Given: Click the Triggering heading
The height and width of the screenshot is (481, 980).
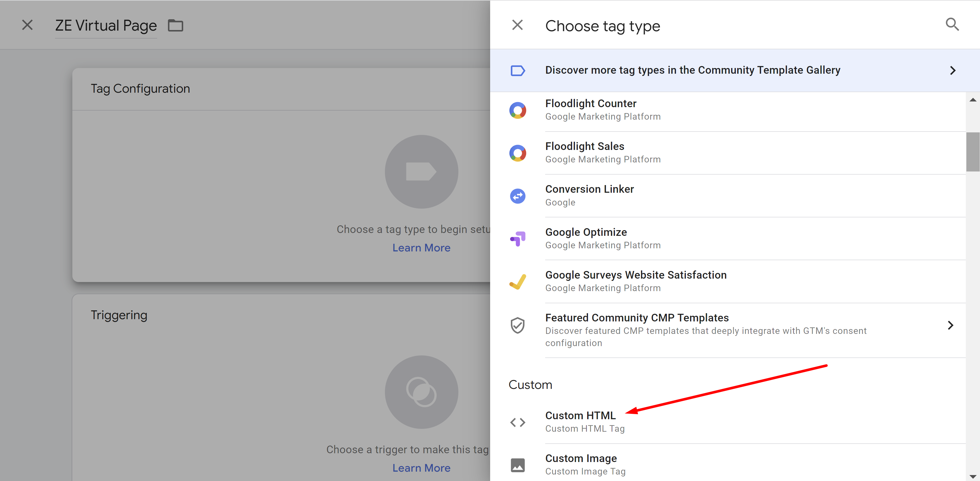Looking at the screenshot, I should pyautogui.click(x=119, y=315).
